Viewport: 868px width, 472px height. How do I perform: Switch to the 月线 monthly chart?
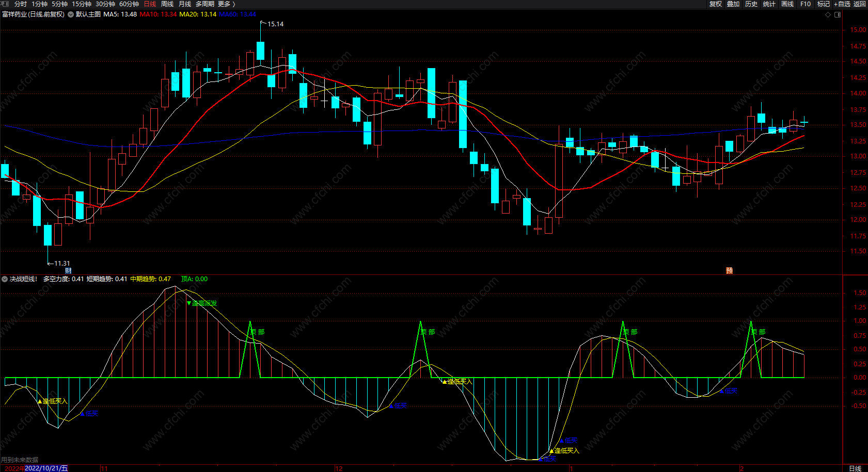click(x=185, y=4)
